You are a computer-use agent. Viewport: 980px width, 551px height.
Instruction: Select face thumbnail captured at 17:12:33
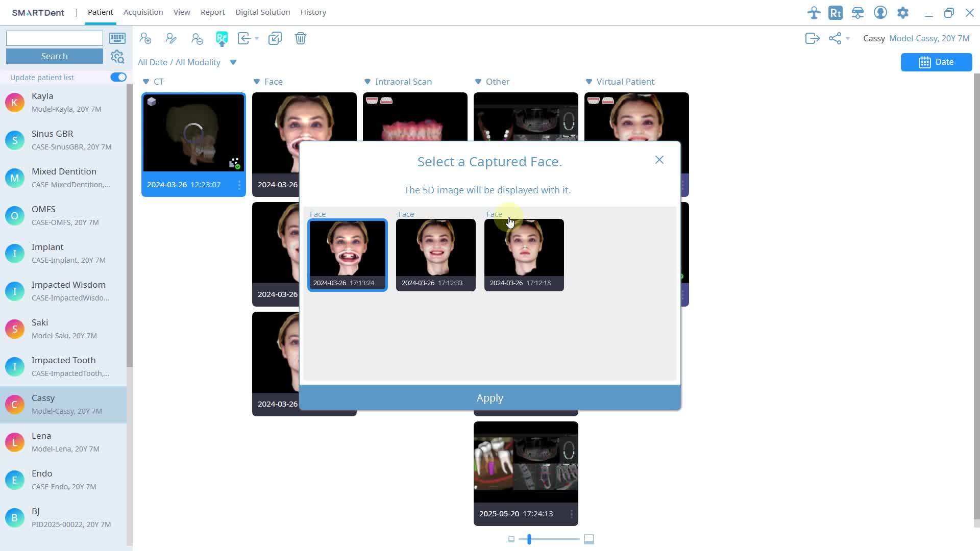coord(436,255)
